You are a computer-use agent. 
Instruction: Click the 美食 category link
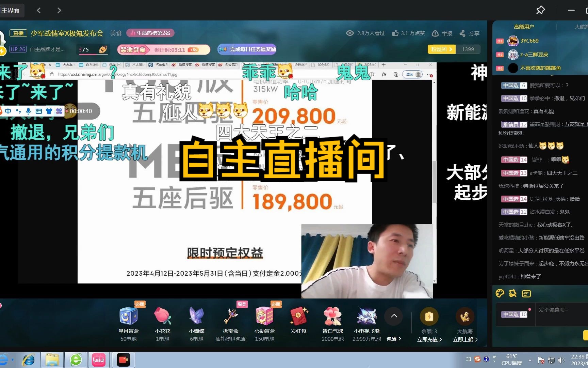[116, 33]
